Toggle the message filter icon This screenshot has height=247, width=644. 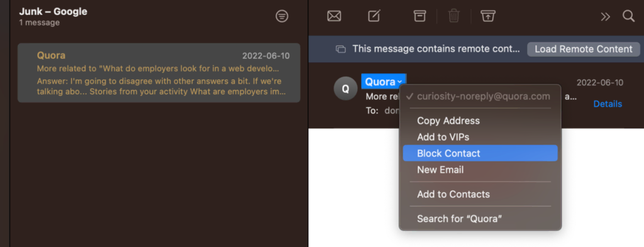[282, 16]
